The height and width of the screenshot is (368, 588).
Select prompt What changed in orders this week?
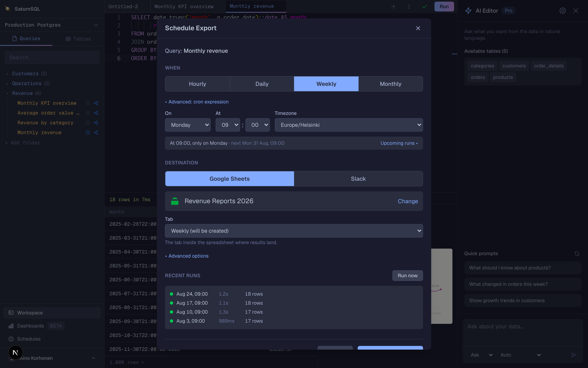tap(523, 284)
